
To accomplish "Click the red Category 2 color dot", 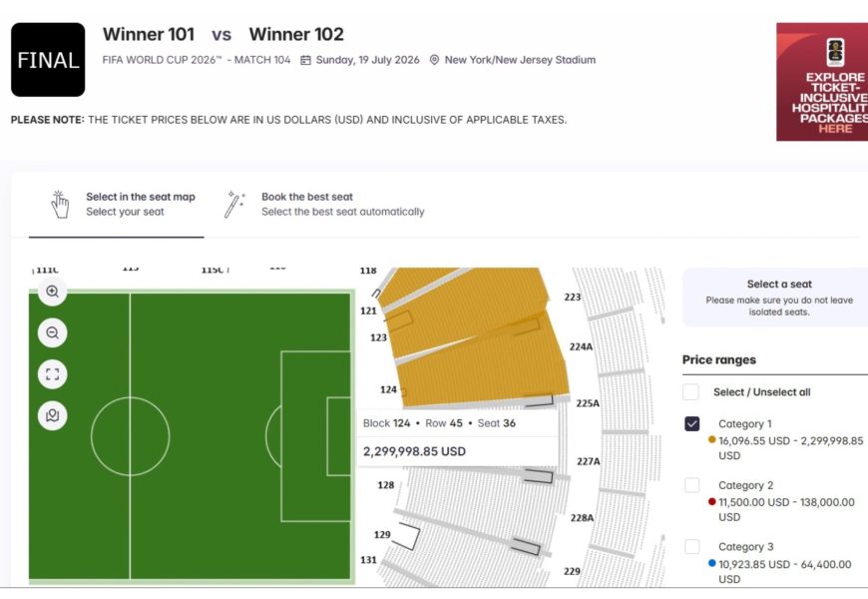I will (711, 502).
